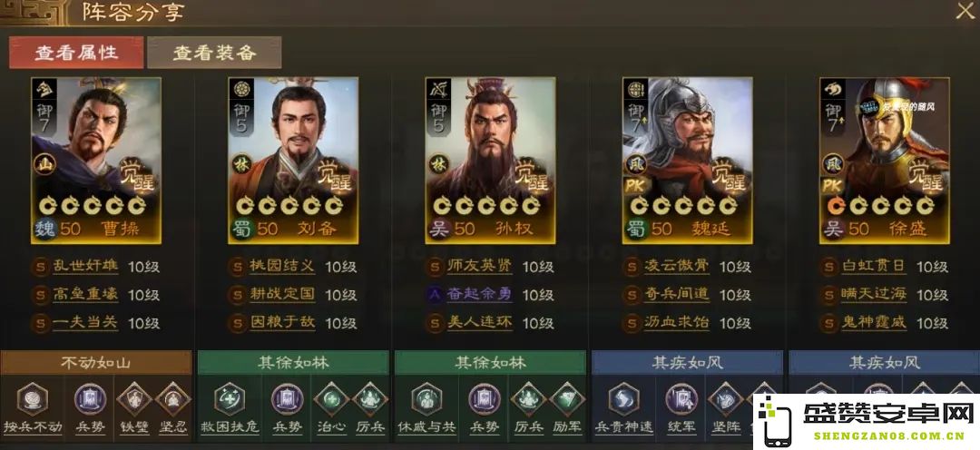Close the 阵容分享 panel
Screen dimensions: 980x450
tap(965, 11)
